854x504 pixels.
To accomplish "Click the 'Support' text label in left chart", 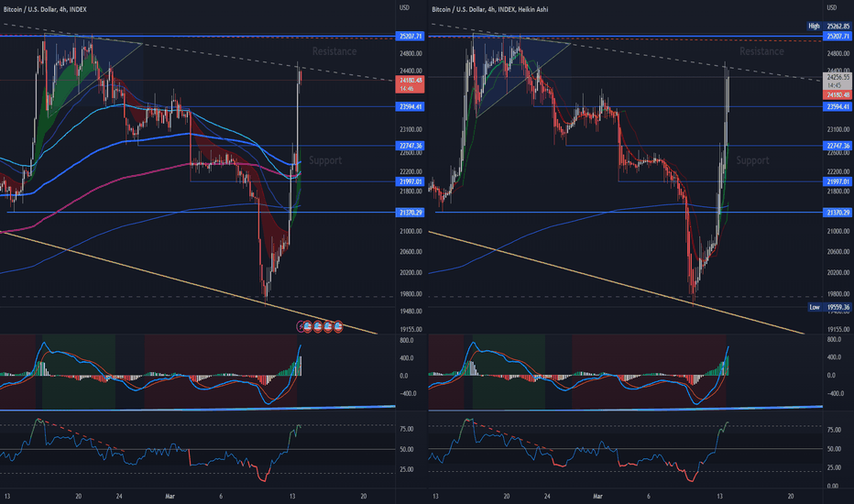I will coord(325,160).
